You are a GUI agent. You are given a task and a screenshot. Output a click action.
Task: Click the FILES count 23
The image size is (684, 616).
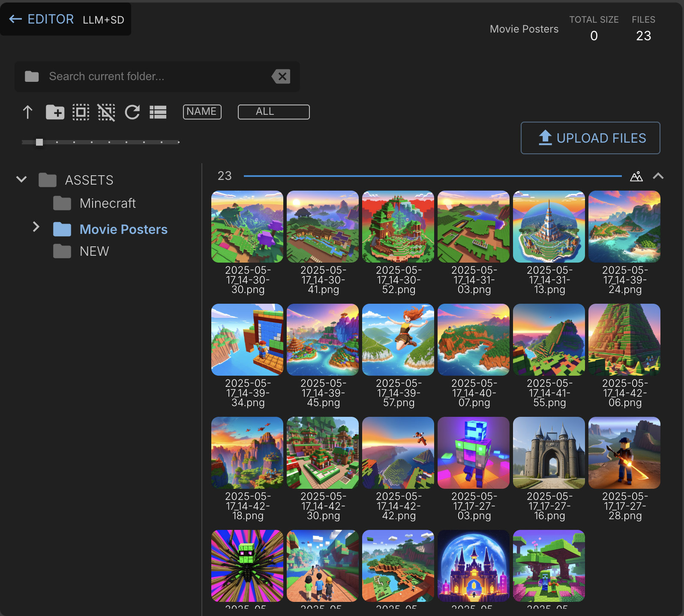643,36
